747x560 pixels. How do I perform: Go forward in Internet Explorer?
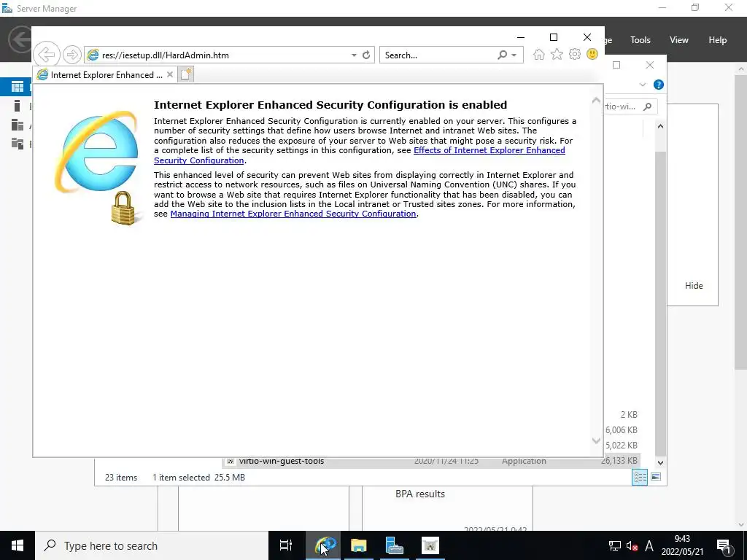[72, 55]
